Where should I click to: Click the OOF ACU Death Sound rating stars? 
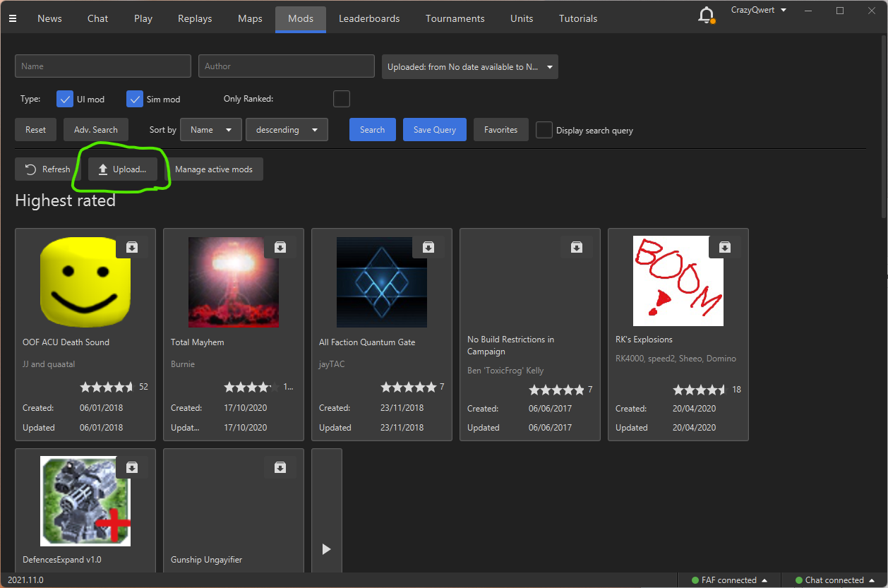pyautogui.click(x=107, y=387)
